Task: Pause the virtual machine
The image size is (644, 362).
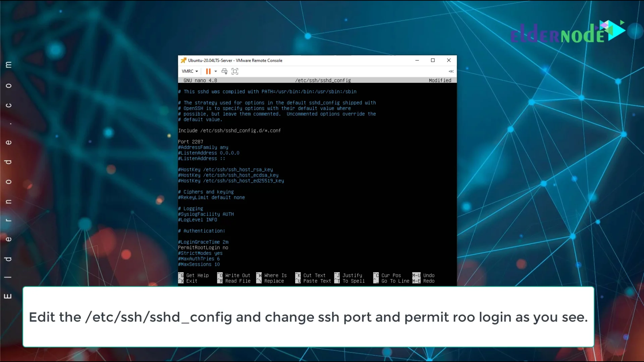Action: (x=208, y=71)
